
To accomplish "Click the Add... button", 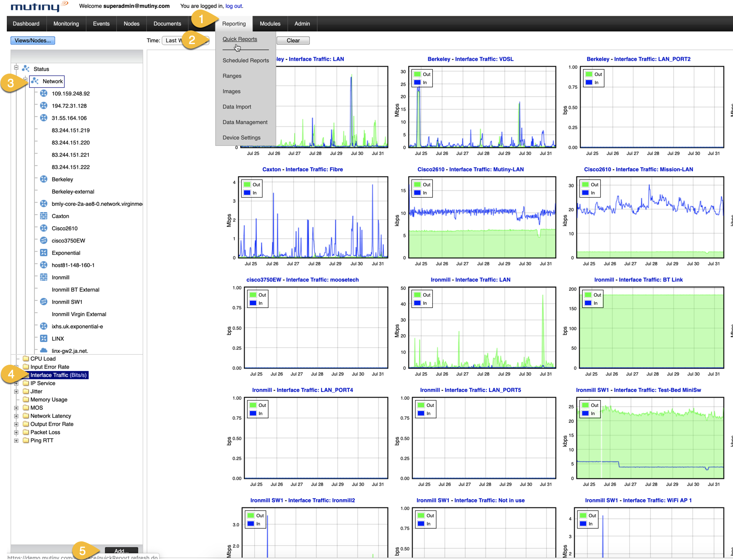I will point(121,551).
